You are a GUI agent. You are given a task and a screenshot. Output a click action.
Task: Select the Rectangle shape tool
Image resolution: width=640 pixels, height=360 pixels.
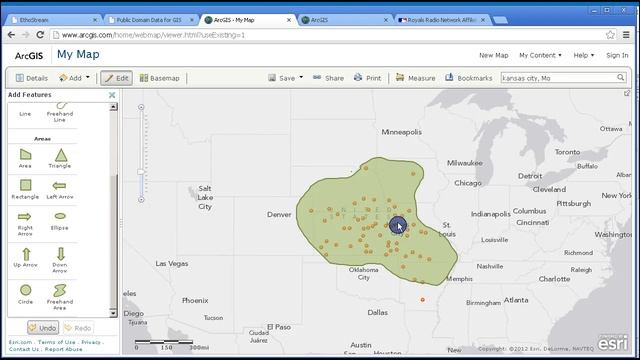(25, 189)
